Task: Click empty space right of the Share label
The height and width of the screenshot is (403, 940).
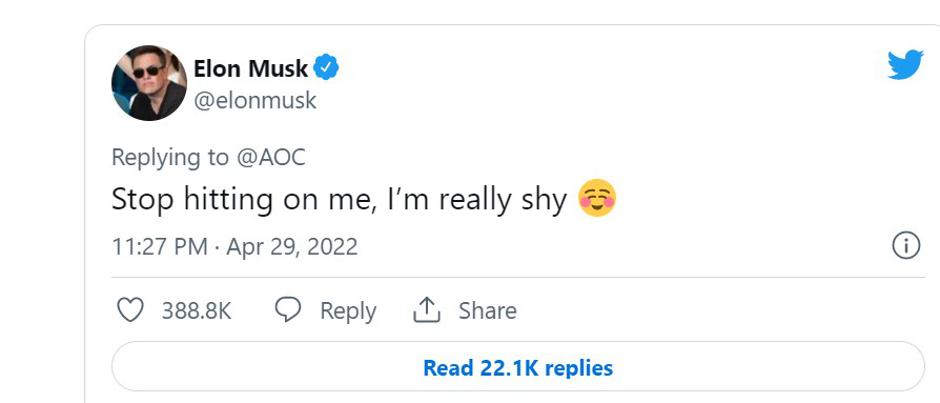Action: (x=700, y=311)
